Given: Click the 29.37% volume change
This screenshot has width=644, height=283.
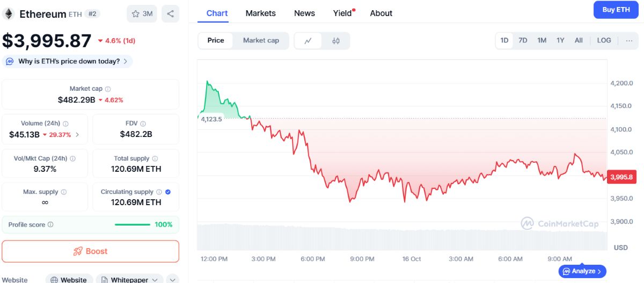Looking at the screenshot, I should (x=57, y=135).
